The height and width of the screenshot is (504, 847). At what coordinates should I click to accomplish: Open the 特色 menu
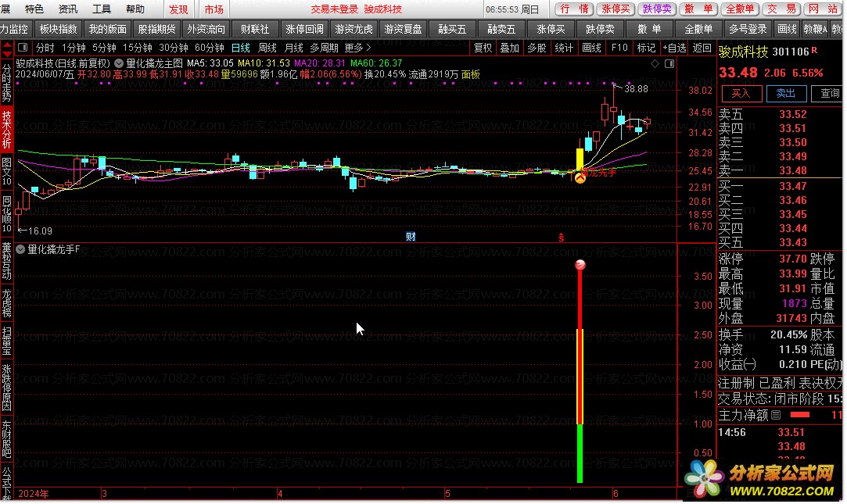[34, 9]
